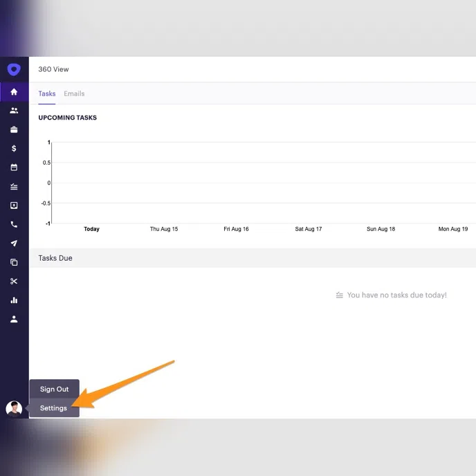Open the Reports bar chart icon
The image size is (476, 476).
tap(14, 300)
